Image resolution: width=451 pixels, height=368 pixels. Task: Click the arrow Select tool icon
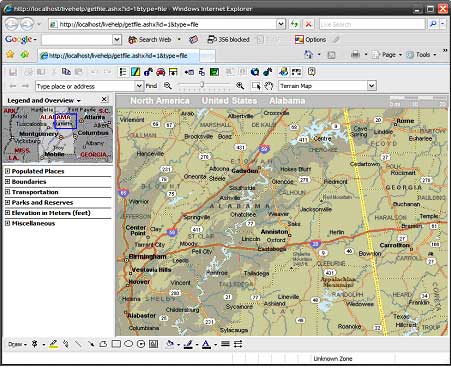tap(256, 86)
